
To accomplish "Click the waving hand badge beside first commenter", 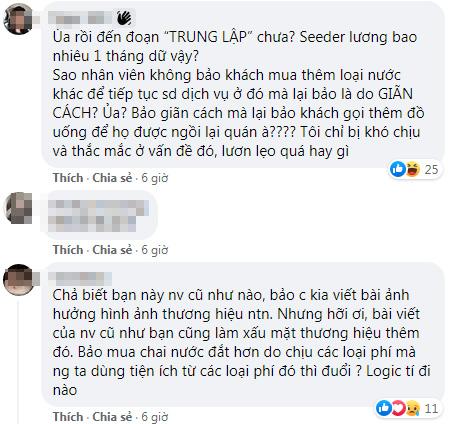I will click(124, 18).
